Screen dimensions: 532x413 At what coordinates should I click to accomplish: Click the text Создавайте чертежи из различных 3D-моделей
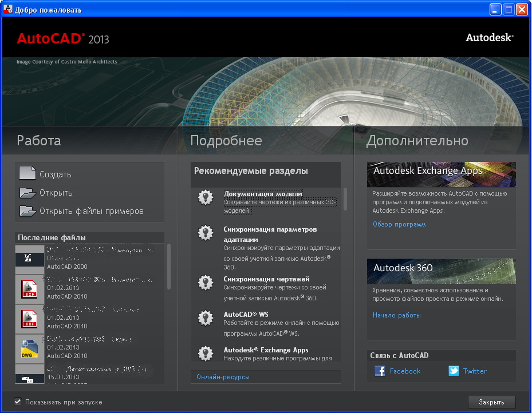[279, 206]
